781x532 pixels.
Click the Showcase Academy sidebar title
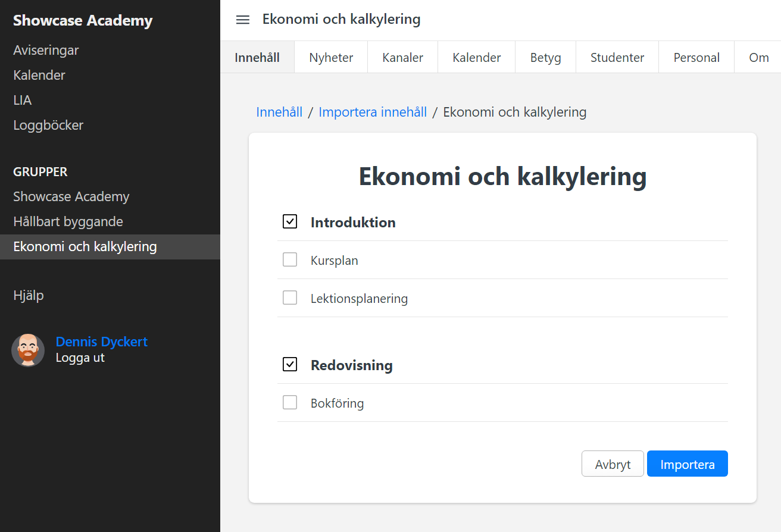click(x=83, y=20)
